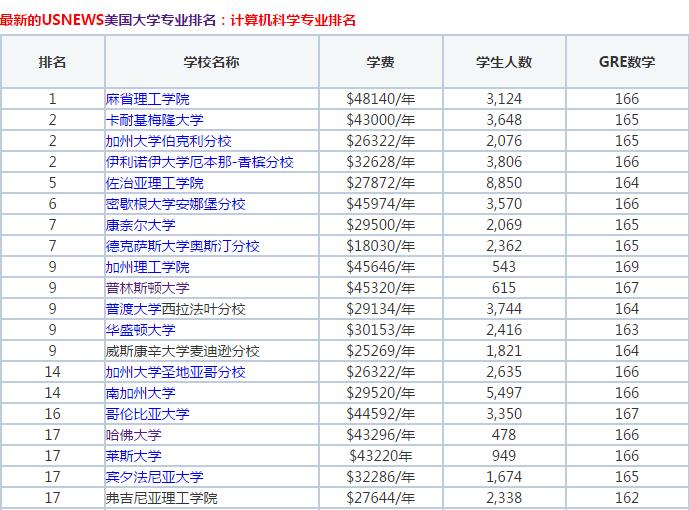Select GRE math score 169
This screenshot has height=510, width=689.
627,267
